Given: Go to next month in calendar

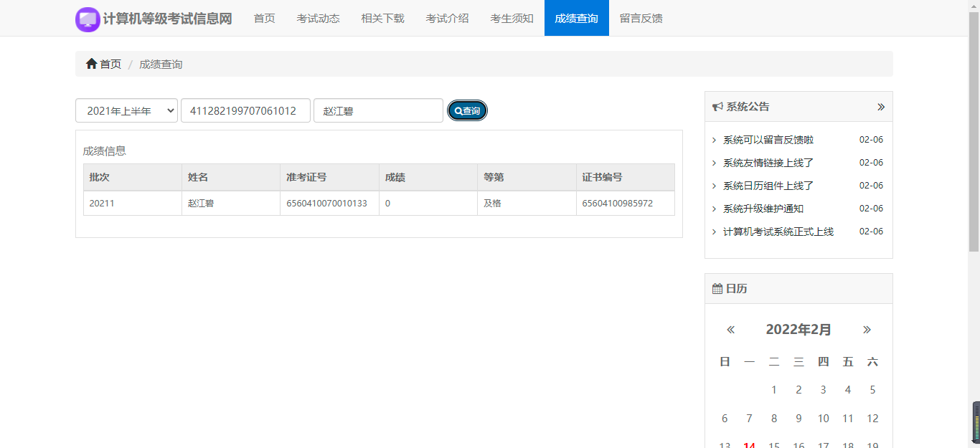Looking at the screenshot, I should 867,330.
